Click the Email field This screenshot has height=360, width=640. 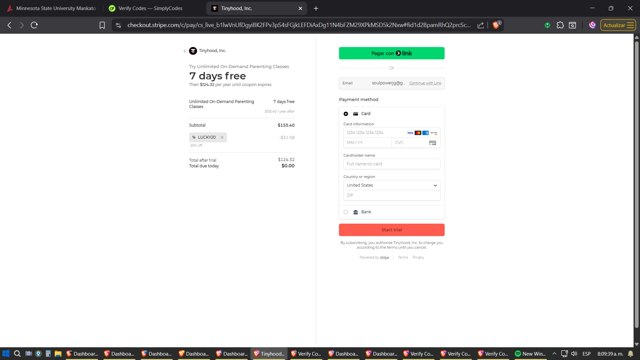(x=392, y=83)
